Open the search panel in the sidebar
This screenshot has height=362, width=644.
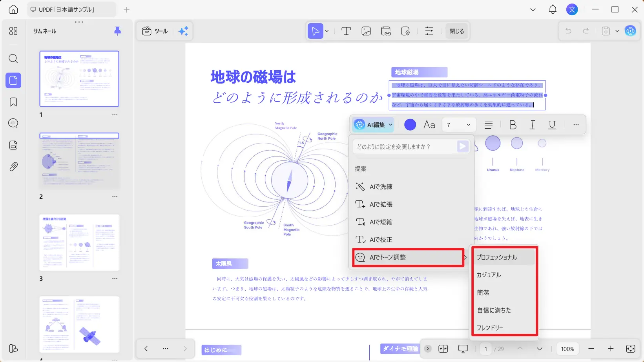click(13, 59)
